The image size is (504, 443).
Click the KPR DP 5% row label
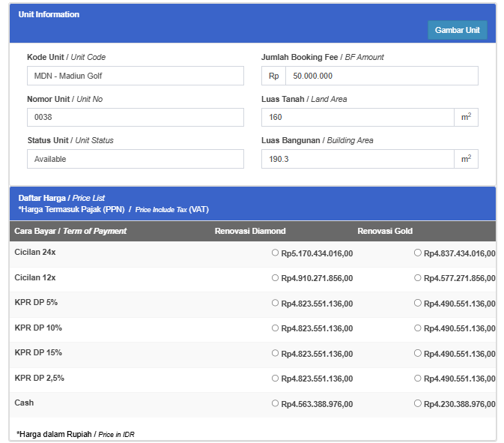click(36, 302)
